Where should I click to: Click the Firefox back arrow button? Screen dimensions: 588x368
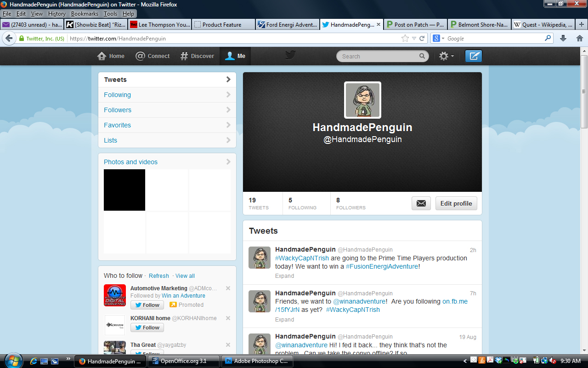coord(9,38)
